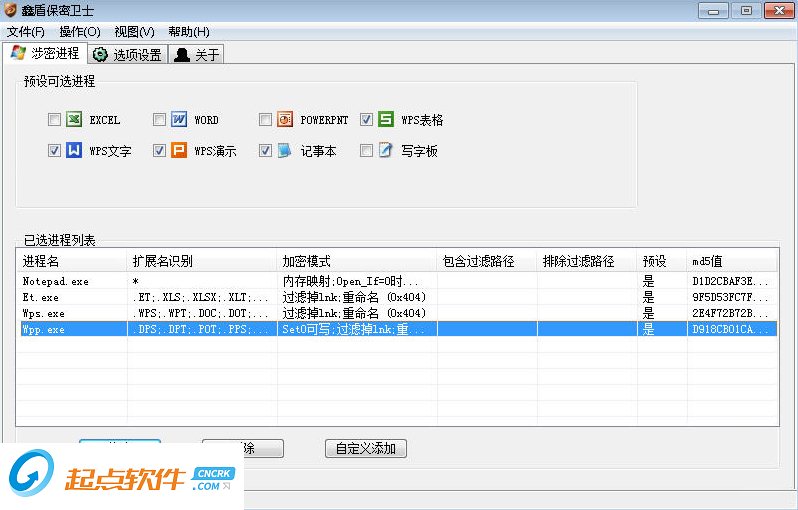Enable the WORD checkbox

pos(159,120)
